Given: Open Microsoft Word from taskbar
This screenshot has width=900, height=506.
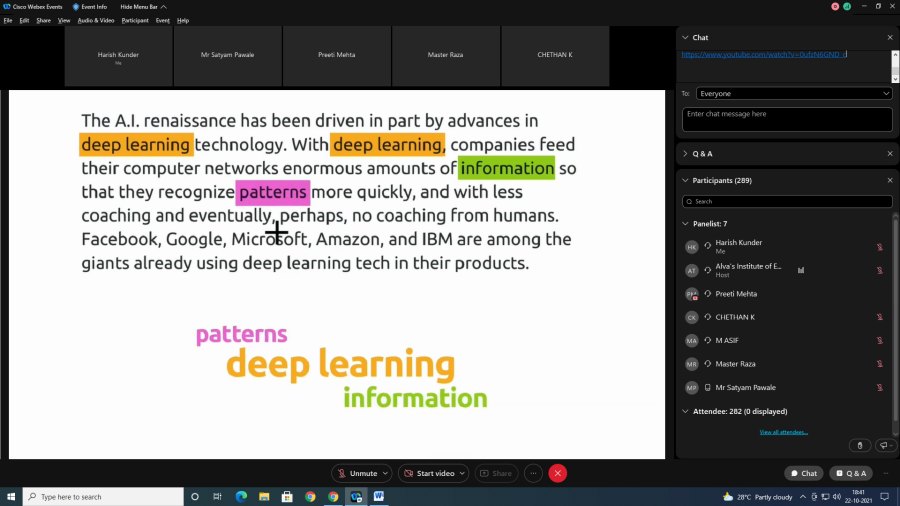Looking at the screenshot, I should [x=379, y=496].
